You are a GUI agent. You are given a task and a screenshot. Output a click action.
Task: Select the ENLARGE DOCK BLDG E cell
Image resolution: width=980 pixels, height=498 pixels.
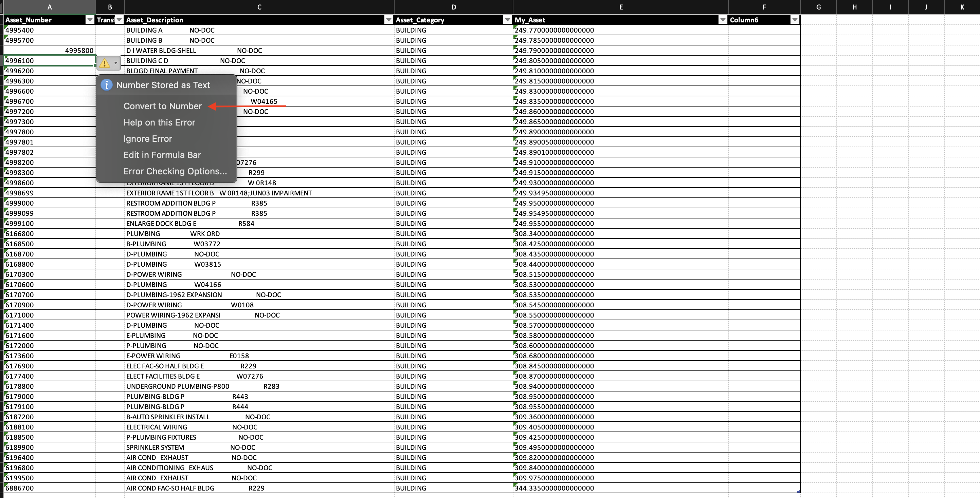tap(259, 224)
